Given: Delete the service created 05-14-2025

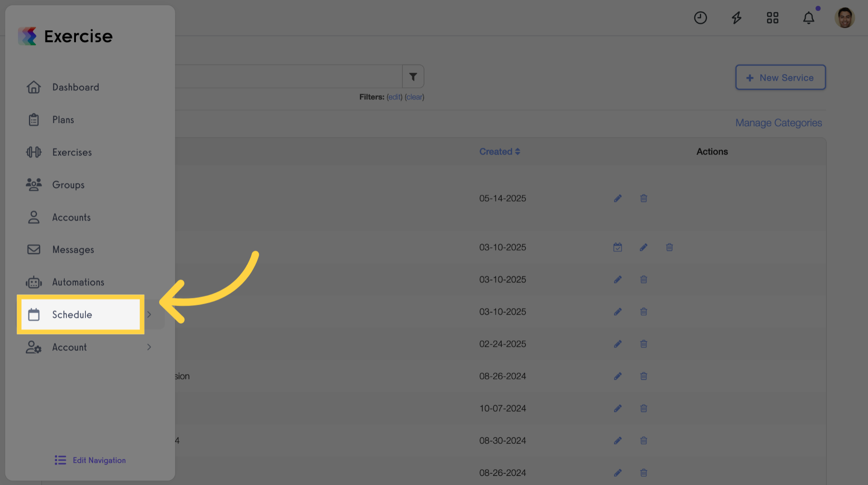Looking at the screenshot, I should [x=644, y=198].
